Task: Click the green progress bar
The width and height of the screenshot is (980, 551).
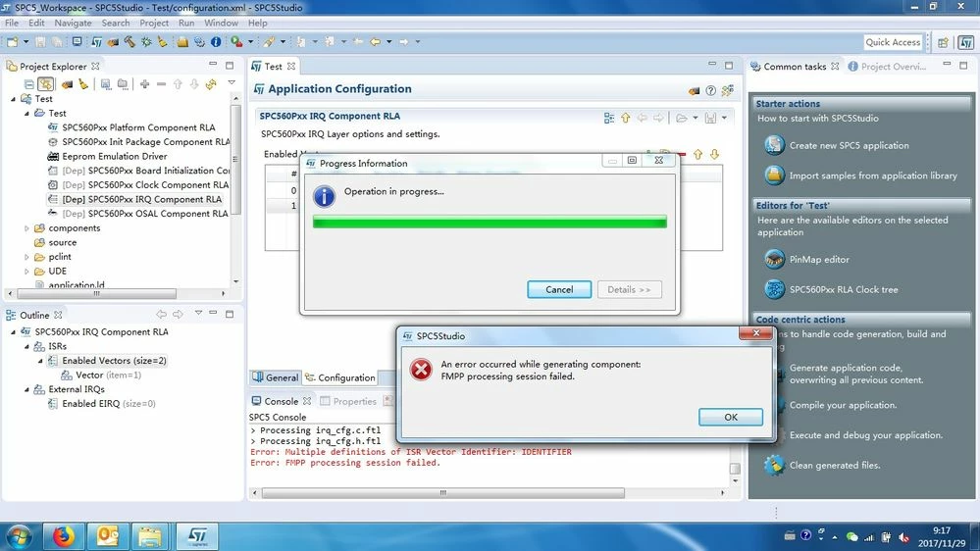Action: coord(490,222)
